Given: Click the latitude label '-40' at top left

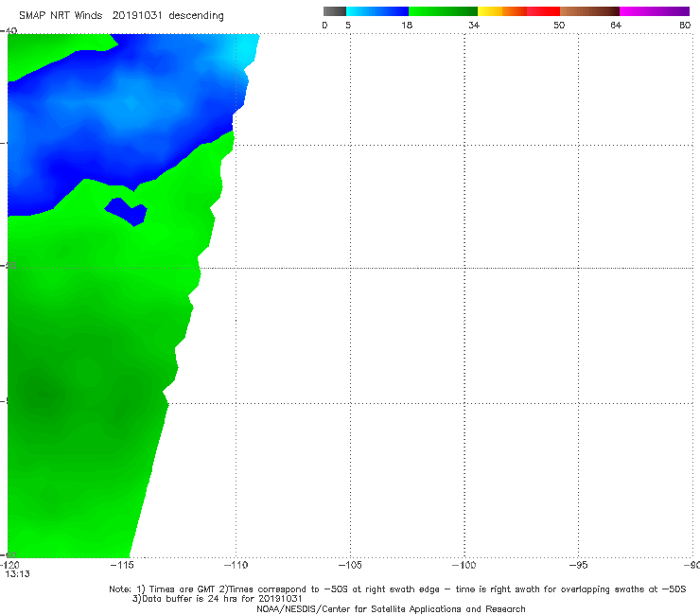Looking at the screenshot, I should pyautogui.click(x=9, y=31).
